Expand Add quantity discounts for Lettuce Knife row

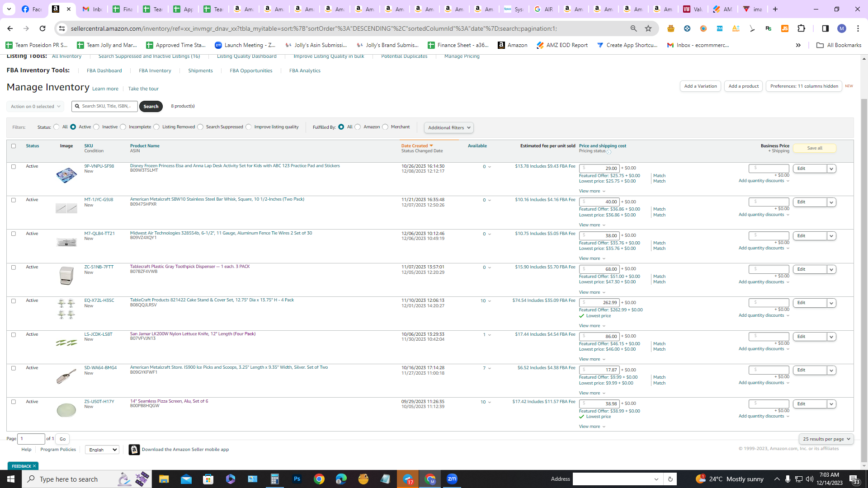(764, 349)
